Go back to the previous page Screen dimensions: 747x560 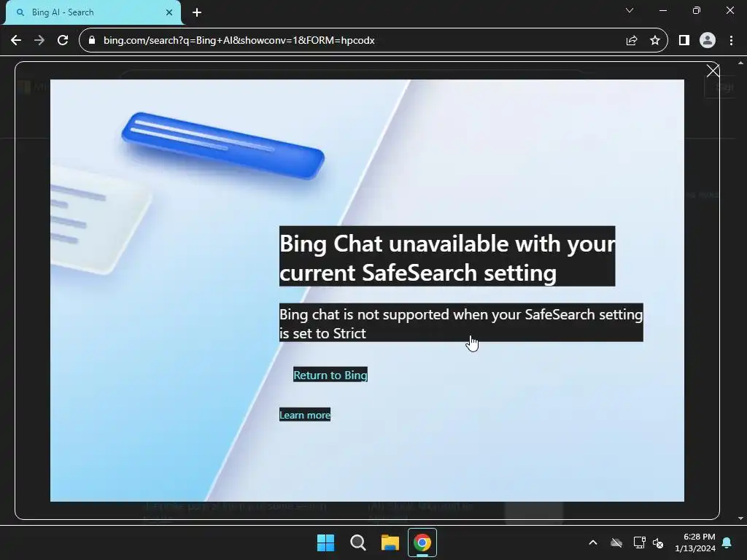[16, 41]
